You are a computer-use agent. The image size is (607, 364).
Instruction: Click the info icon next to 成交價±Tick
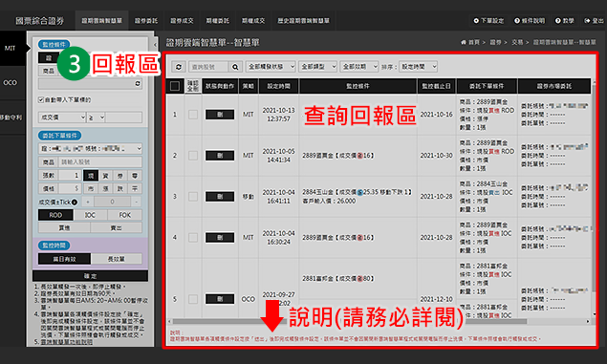75,202
